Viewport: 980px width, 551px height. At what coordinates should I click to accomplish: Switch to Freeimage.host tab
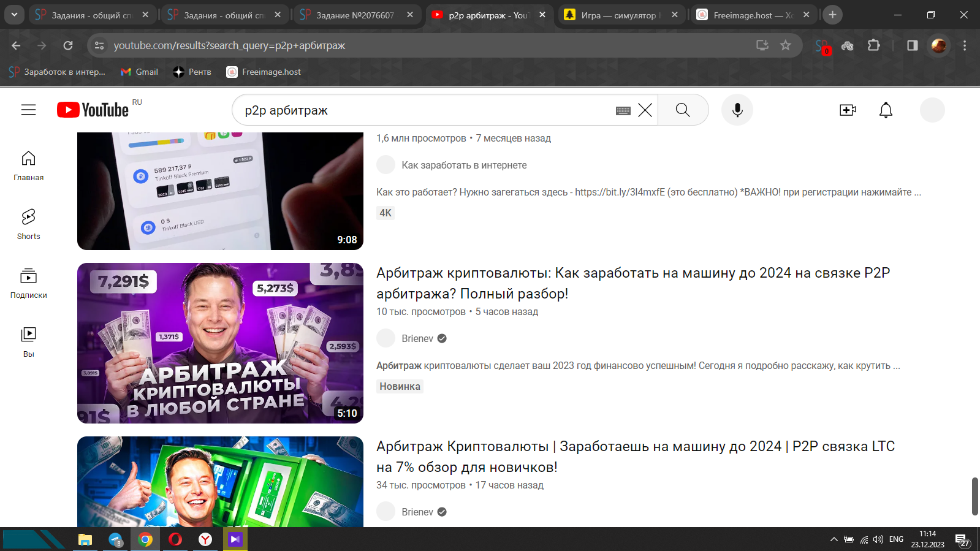[753, 15]
